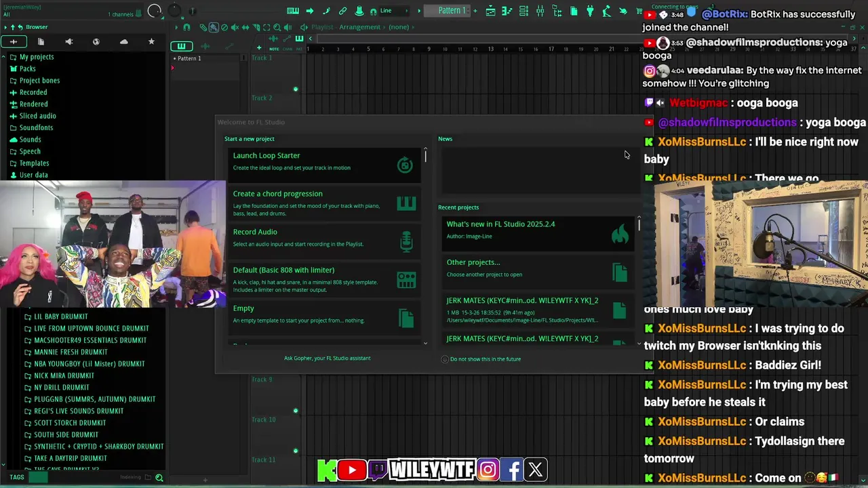Choose Create a chord progression option
Image resolution: width=868 pixels, height=488 pixels.
pos(324,203)
